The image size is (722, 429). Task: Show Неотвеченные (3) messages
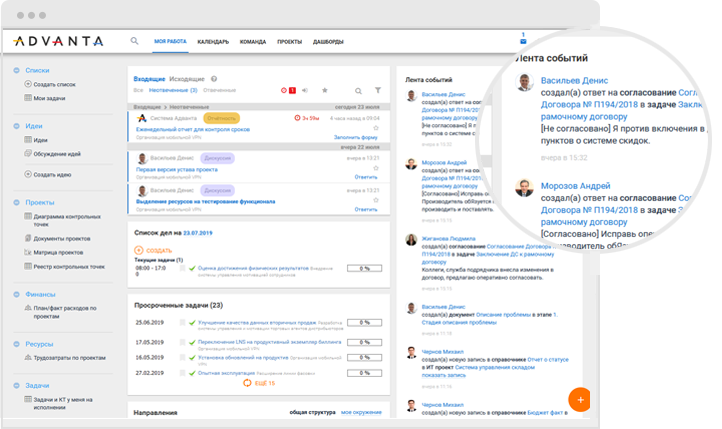pyautogui.click(x=173, y=90)
